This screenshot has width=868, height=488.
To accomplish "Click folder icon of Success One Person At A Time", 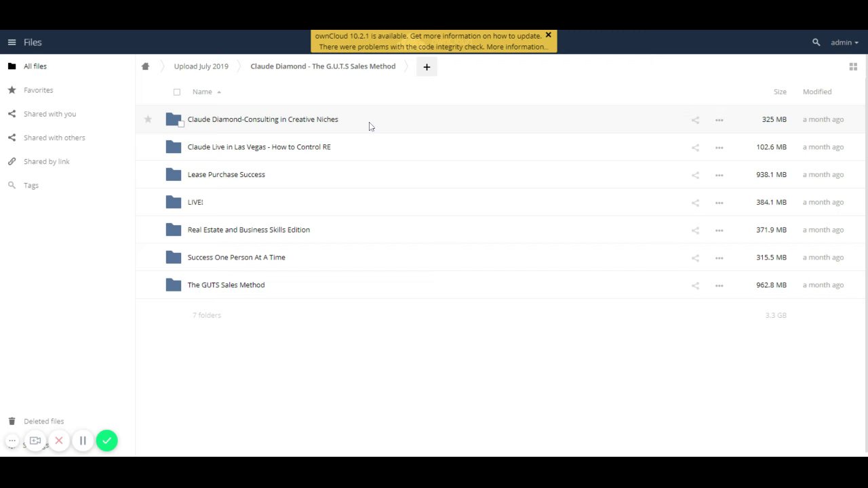I will (174, 257).
